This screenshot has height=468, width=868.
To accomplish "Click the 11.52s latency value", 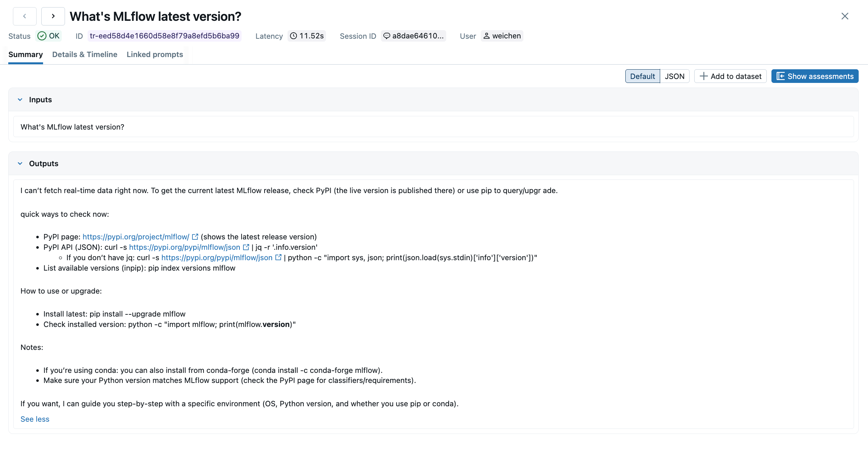I will click(x=307, y=36).
